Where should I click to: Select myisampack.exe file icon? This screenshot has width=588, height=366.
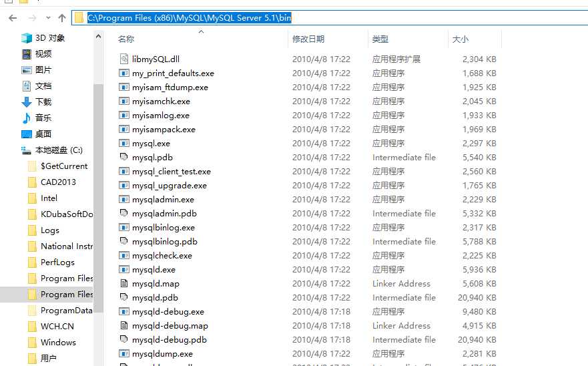(123, 129)
